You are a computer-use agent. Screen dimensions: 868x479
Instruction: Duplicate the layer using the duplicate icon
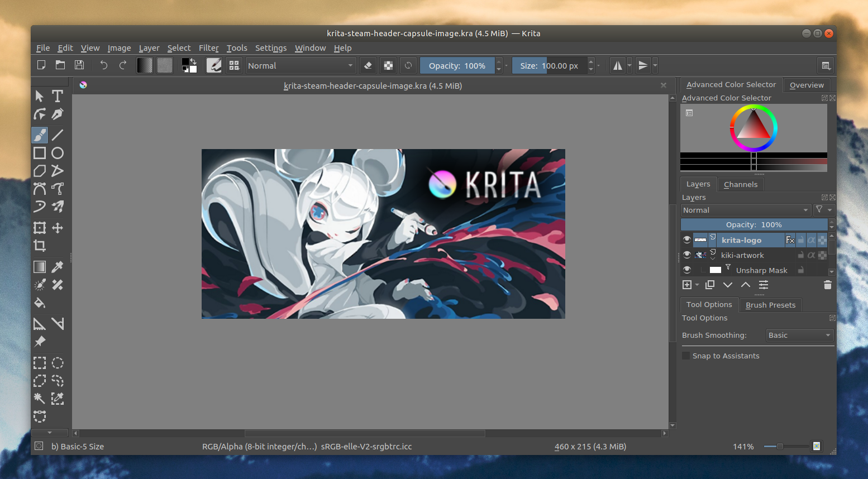[709, 285]
